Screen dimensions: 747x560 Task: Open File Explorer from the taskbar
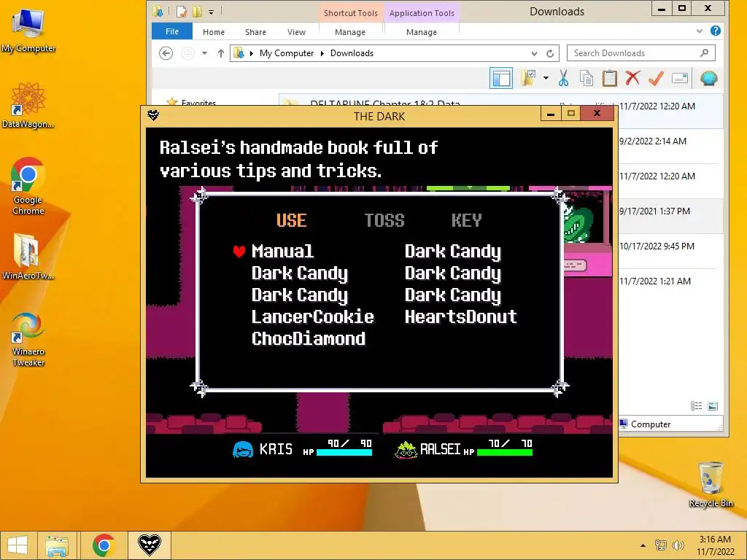coord(57,545)
